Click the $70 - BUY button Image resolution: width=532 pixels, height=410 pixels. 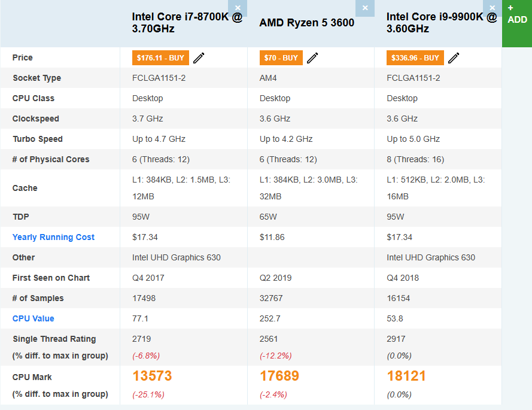(x=281, y=57)
